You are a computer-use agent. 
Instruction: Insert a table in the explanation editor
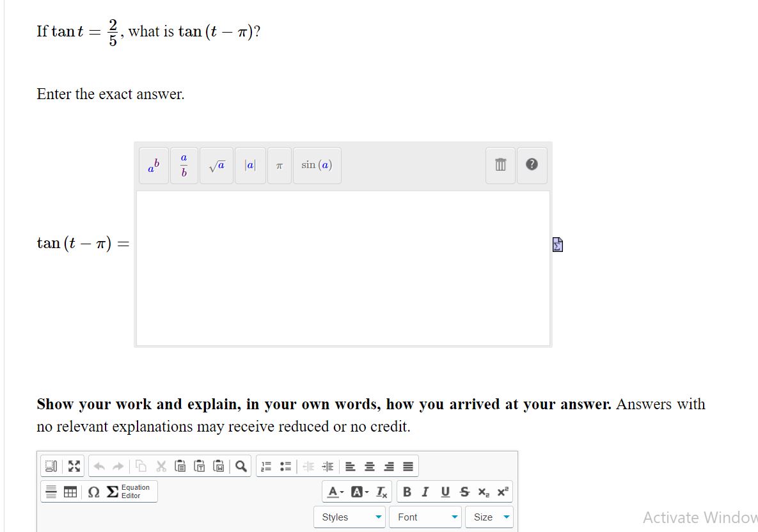tap(69, 491)
